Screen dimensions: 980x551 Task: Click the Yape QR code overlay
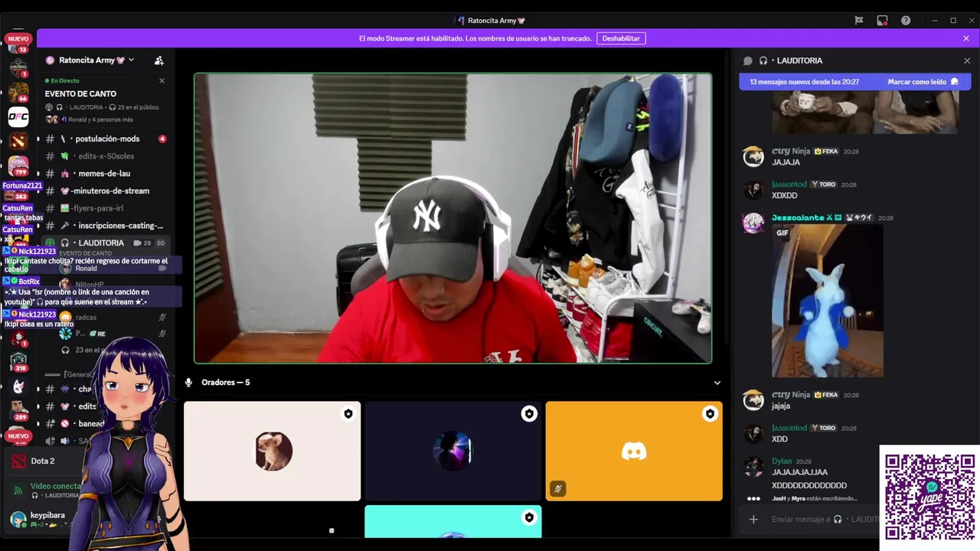(929, 497)
